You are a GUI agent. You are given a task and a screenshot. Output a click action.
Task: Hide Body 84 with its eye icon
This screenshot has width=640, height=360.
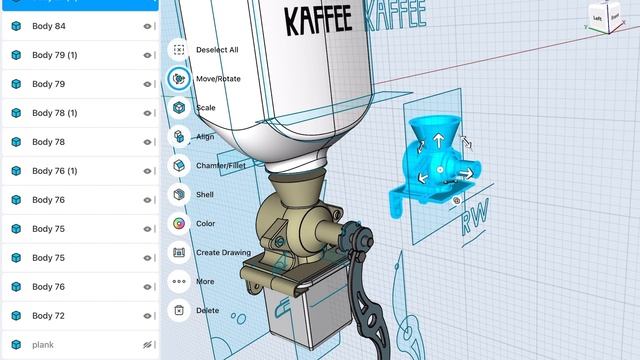click(x=147, y=26)
